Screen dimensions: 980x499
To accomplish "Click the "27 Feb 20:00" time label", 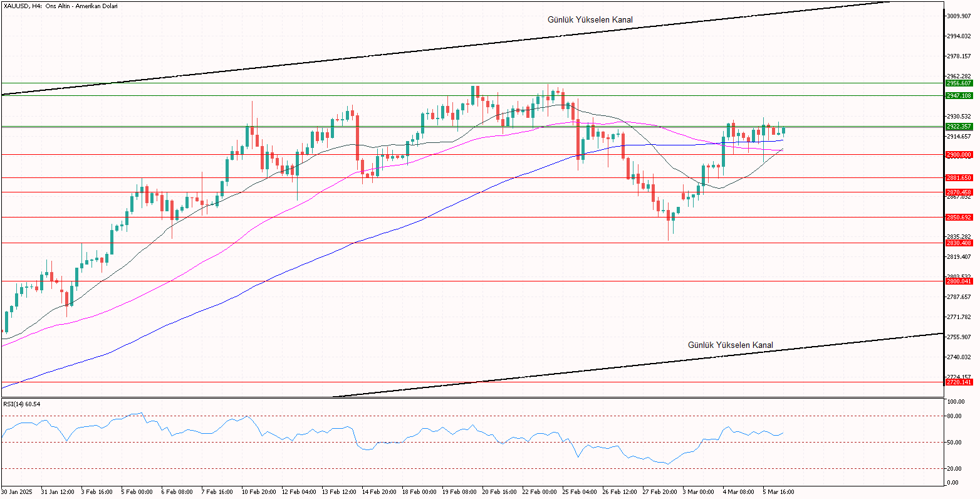I will [x=659, y=491].
